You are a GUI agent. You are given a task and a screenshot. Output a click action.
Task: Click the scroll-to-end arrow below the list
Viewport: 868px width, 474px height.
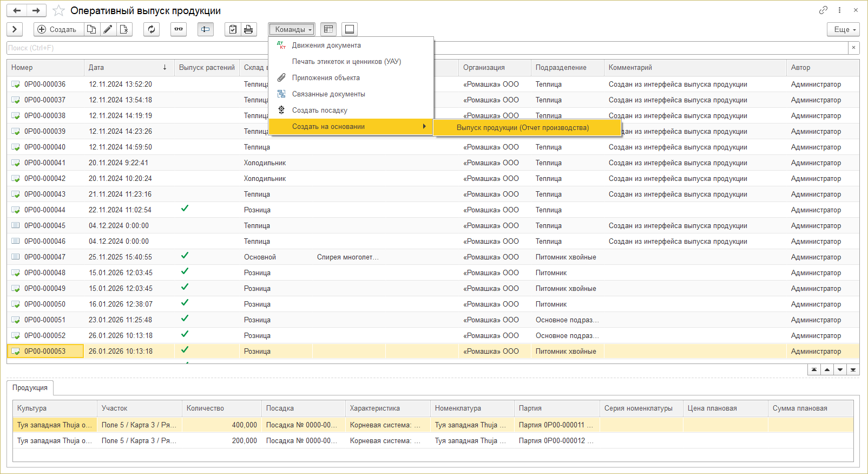pyautogui.click(x=853, y=370)
